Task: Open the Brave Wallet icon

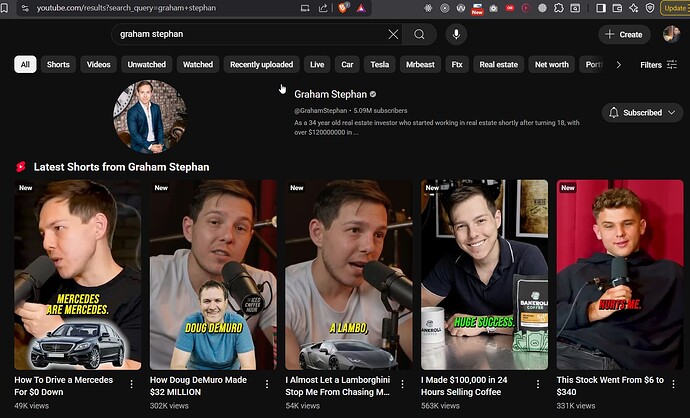Action: pos(617,8)
